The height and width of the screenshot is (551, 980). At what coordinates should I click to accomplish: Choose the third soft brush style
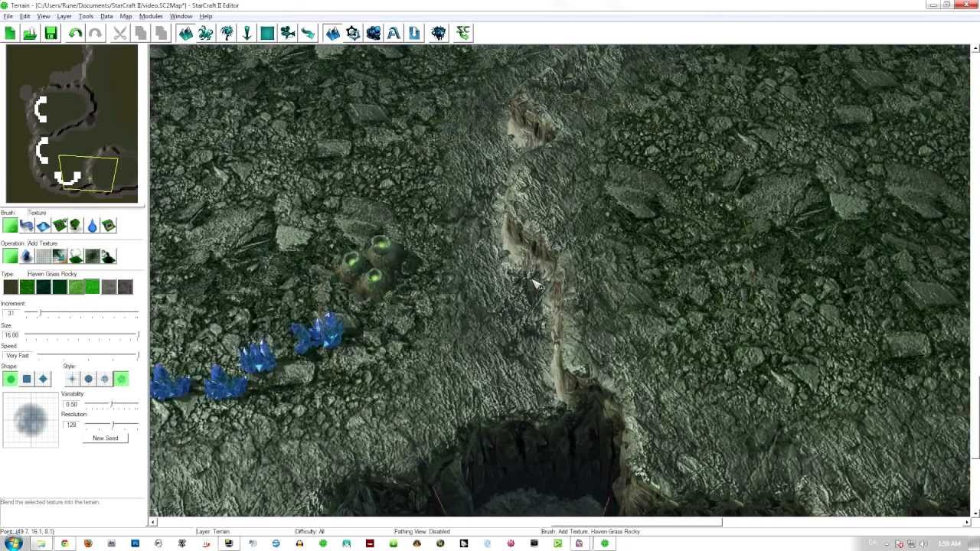click(x=105, y=379)
